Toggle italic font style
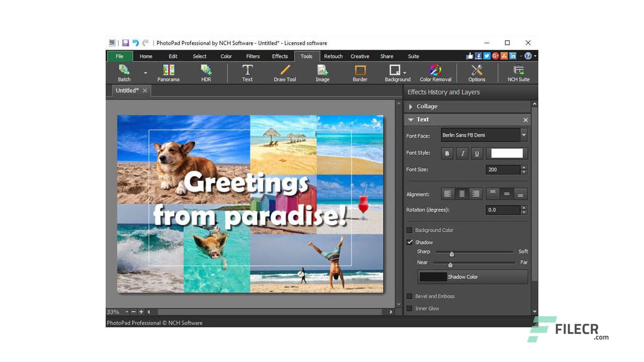This screenshot has height=362, width=644. (x=461, y=153)
